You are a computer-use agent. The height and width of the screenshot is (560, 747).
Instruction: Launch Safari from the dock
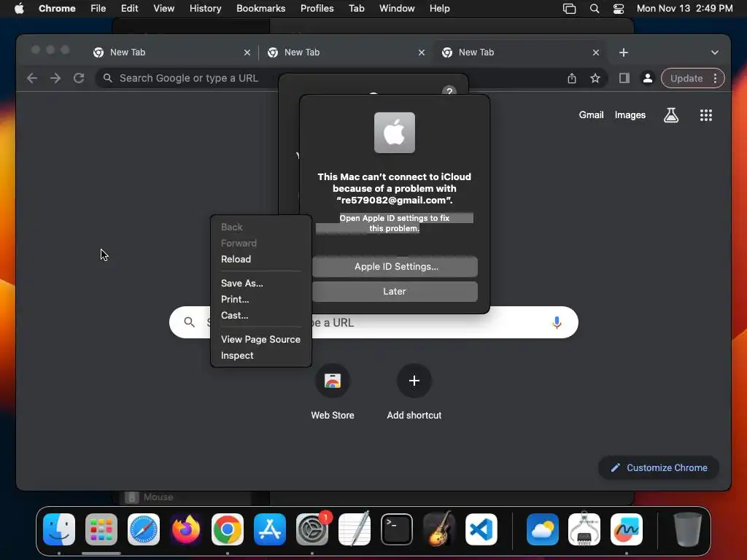(144, 529)
